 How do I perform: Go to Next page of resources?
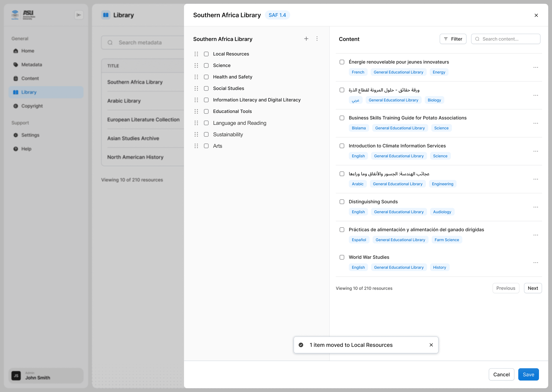(532, 288)
